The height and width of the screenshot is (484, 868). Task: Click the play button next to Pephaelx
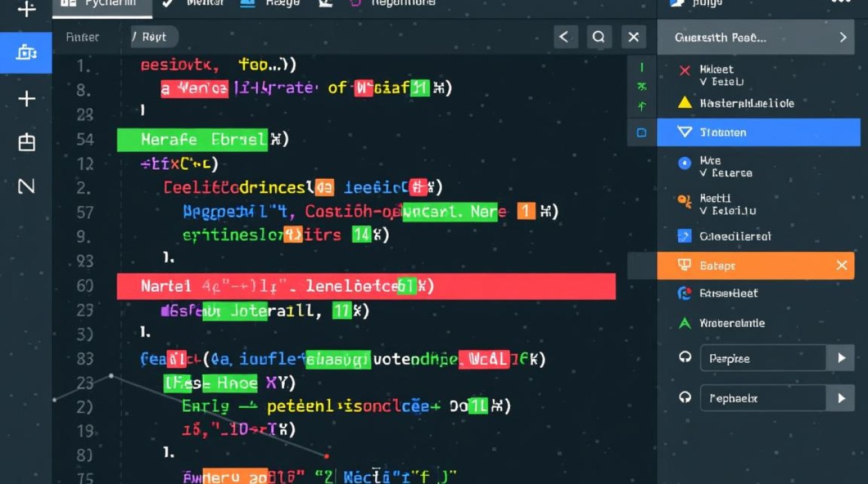tap(842, 398)
